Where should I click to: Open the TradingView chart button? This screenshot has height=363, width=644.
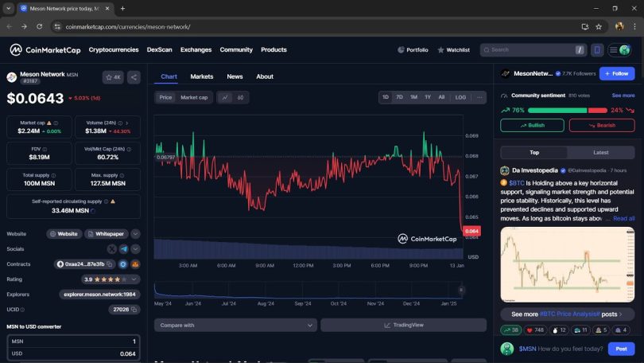pyautogui.click(x=403, y=325)
